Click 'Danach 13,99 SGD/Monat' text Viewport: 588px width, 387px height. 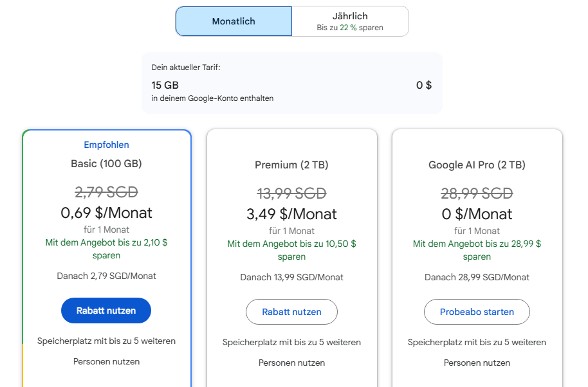coord(291,277)
